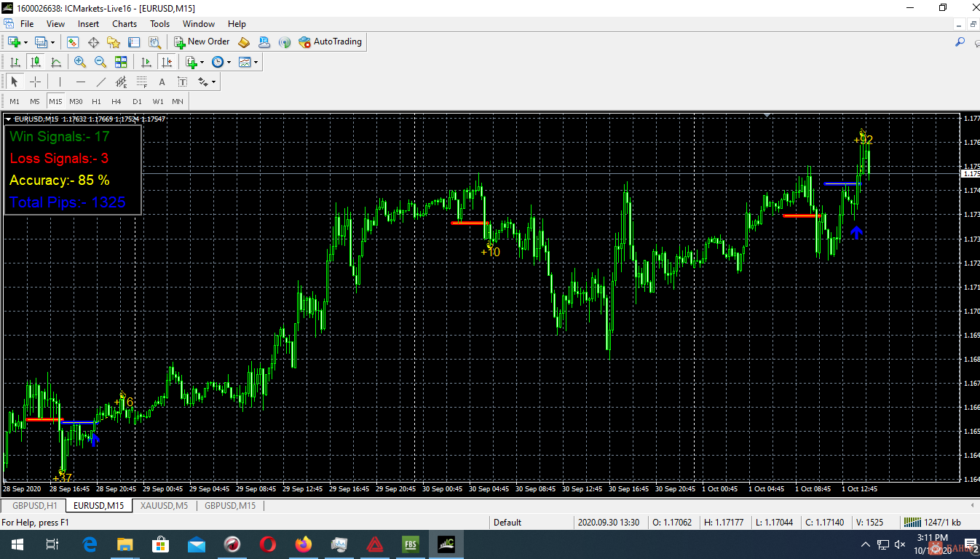980x559 pixels.
Task: Open Windows Start menu
Action: pos(16,544)
